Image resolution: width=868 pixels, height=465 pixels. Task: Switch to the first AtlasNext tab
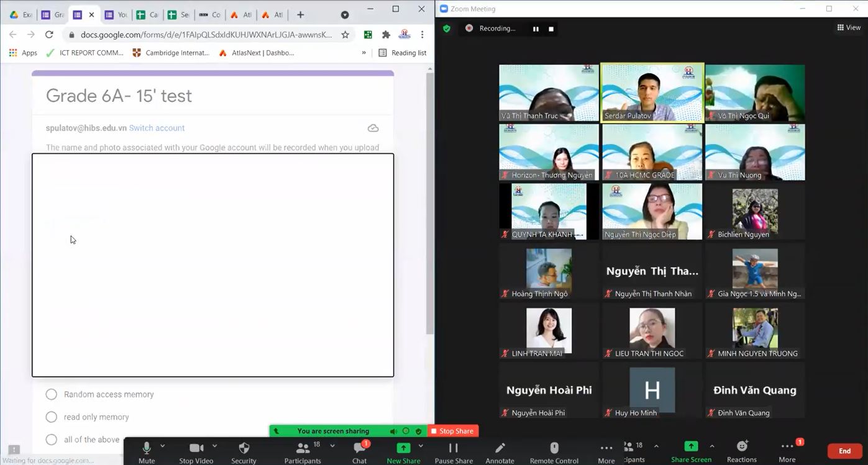click(241, 14)
